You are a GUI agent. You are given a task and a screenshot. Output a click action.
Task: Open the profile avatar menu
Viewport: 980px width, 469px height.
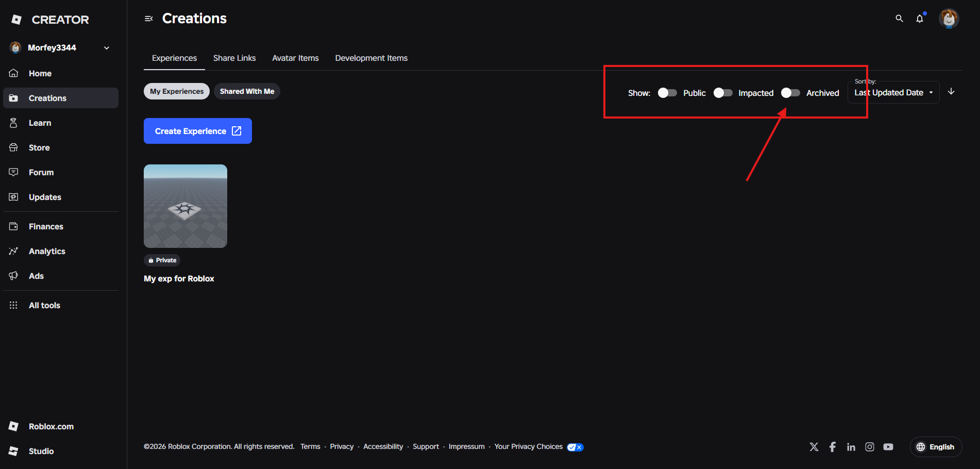[x=949, y=19]
